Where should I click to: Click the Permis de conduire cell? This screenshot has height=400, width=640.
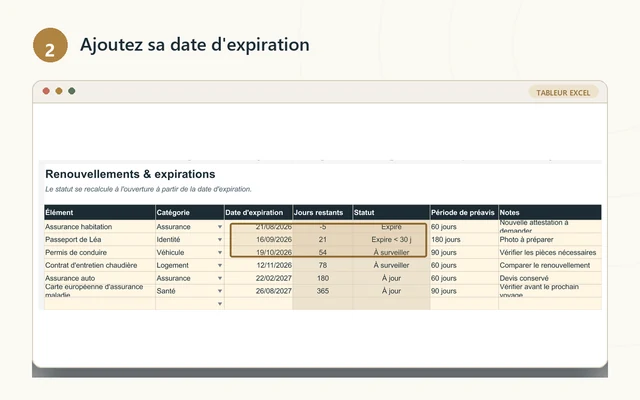[100, 252]
